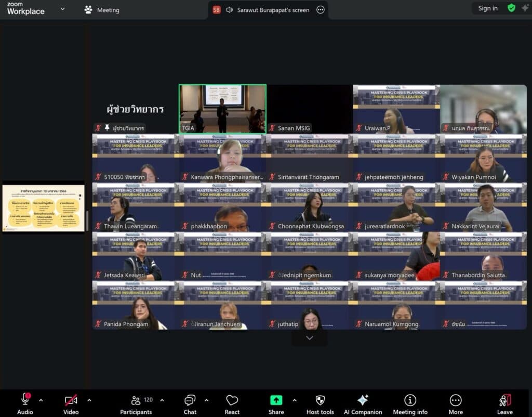Expand audio settings caret beside Audio

point(41,400)
